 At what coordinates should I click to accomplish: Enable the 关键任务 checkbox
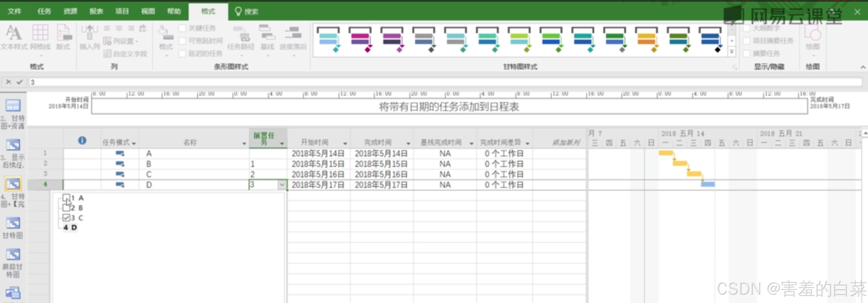182,28
